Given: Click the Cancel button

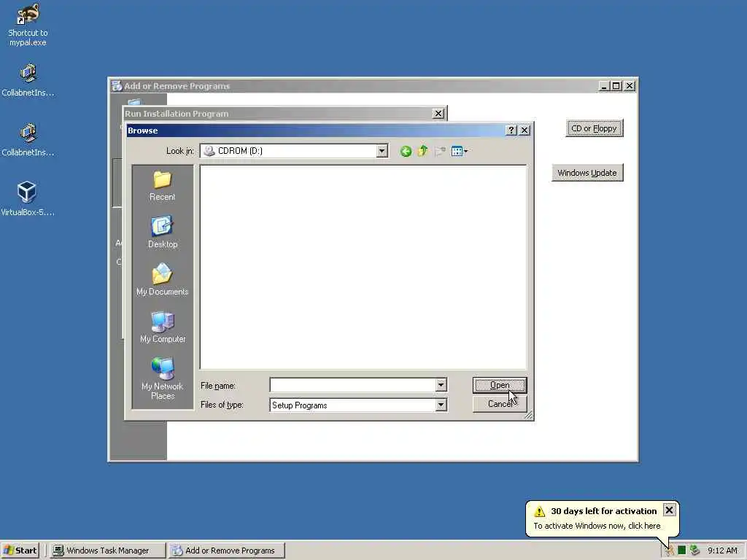Looking at the screenshot, I should [x=500, y=404].
